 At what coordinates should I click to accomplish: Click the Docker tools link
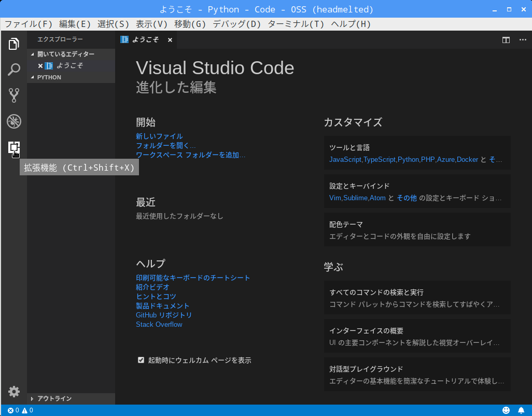(468, 159)
